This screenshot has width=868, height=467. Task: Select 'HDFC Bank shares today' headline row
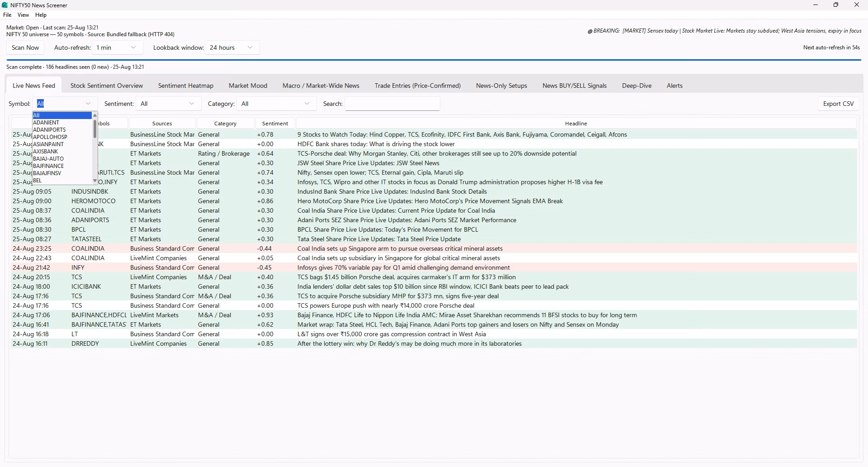tap(376, 144)
